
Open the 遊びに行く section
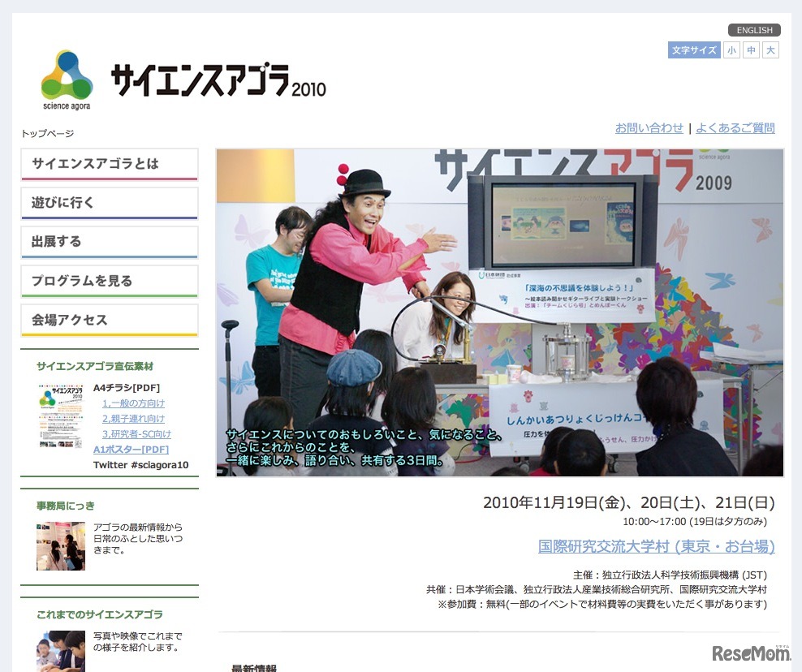(110, 201)
